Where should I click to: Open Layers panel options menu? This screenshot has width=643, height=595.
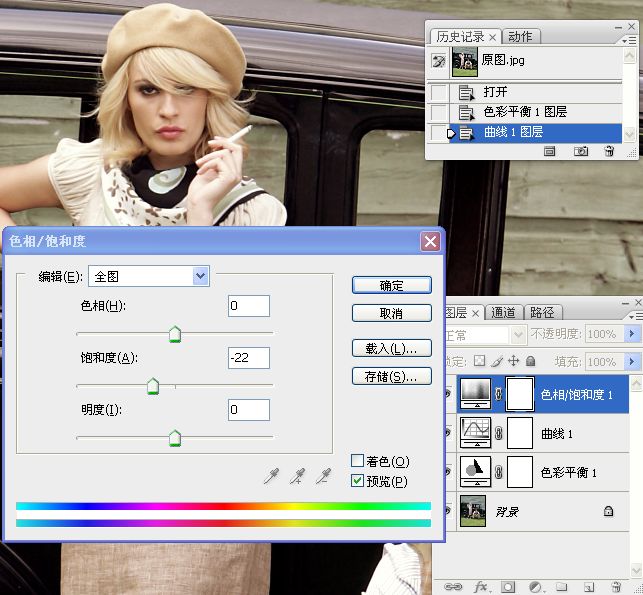[x=635, y=316]
